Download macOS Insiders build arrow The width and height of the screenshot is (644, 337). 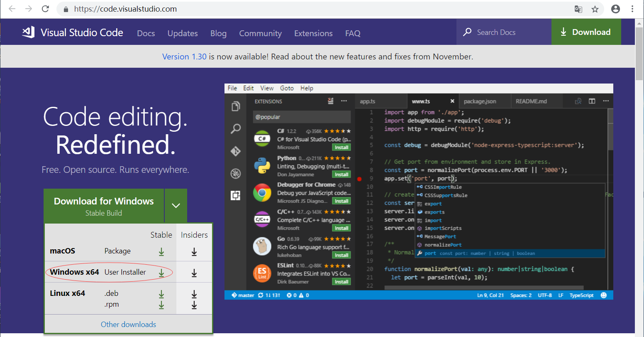point(194,251)
